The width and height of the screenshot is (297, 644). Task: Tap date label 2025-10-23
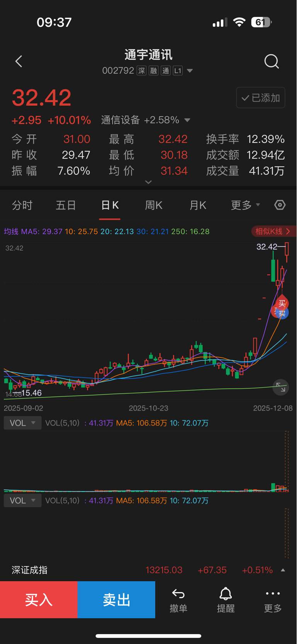tap(148, 408)
